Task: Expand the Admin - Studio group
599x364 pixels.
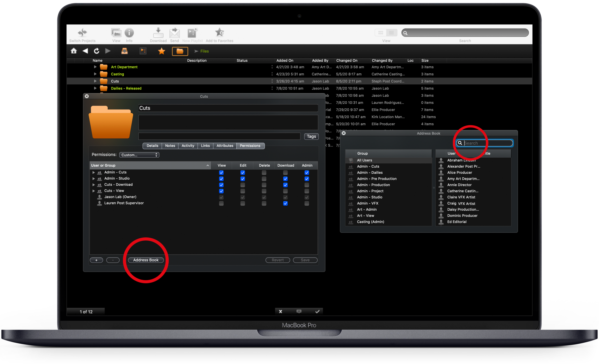Action: coord(94,179)
